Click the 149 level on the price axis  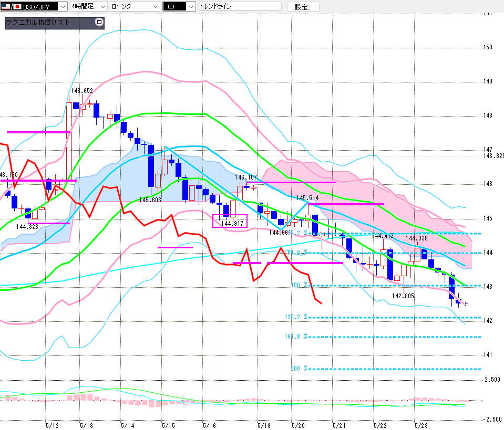pos(488,81)
